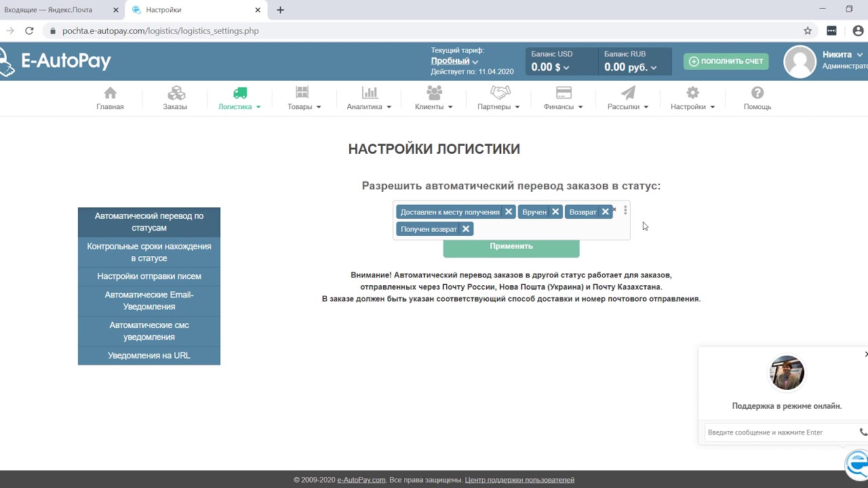Expand the Логистика menu arrow

tap(258, 107)
